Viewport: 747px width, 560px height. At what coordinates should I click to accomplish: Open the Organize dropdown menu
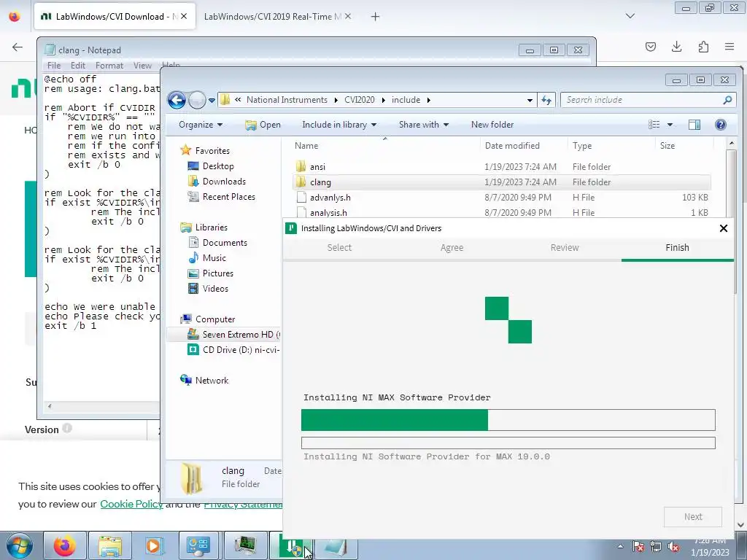[201, 125]
